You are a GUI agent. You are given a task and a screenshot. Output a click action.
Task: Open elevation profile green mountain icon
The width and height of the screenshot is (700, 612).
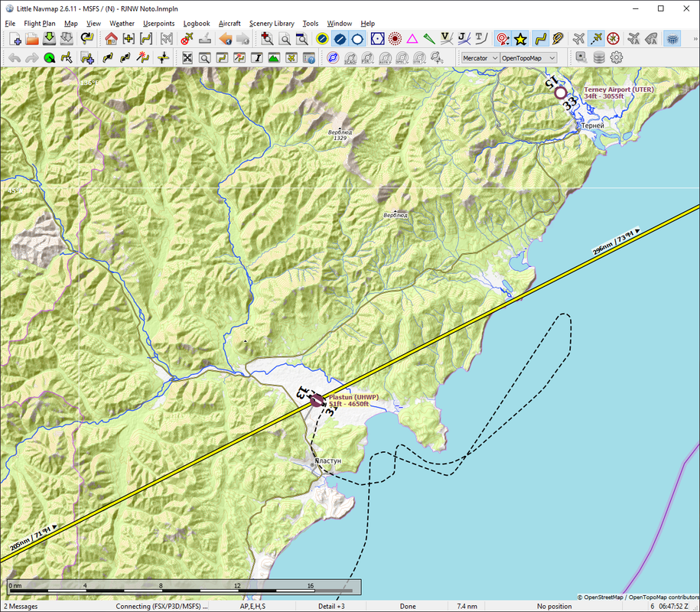274,58
